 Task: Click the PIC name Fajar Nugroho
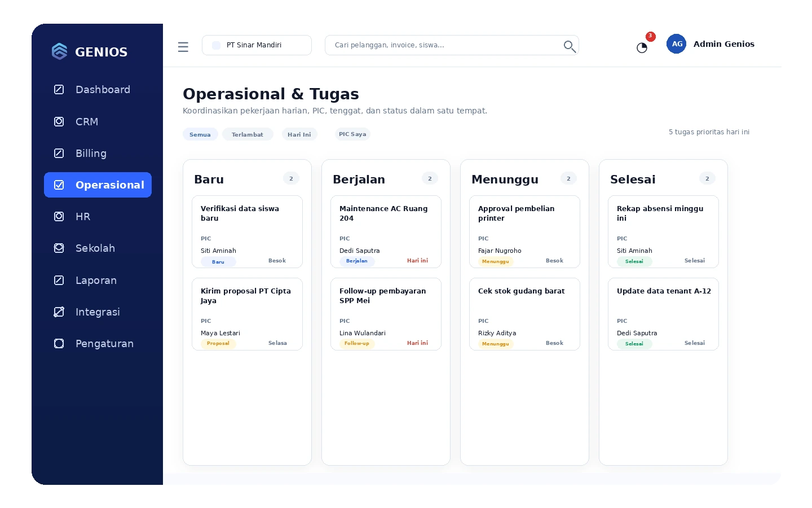pos(500,251)
